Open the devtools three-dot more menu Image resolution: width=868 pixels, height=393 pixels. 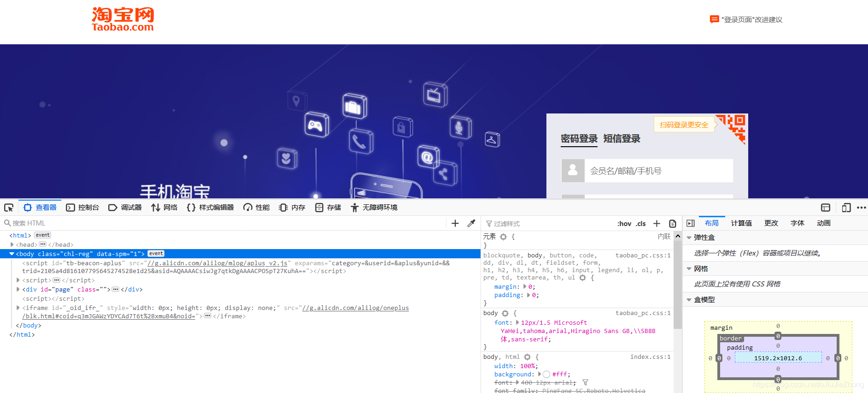coord(861,208)
